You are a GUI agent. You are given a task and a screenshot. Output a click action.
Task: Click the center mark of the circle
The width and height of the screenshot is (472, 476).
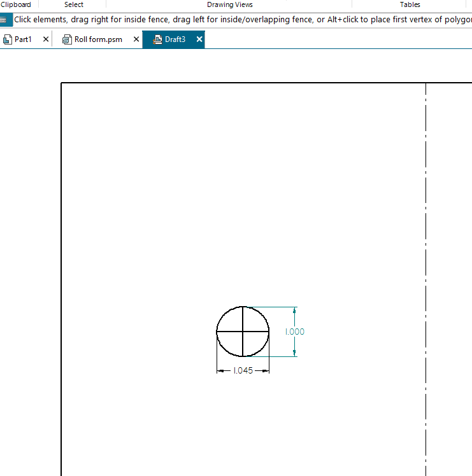(x=243, y=332)
